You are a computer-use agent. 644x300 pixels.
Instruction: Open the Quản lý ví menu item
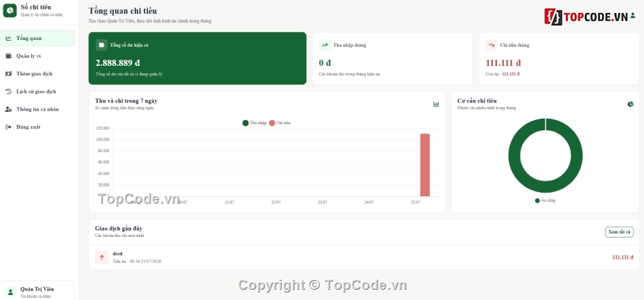pyautogui.click(x=37, y=56)
